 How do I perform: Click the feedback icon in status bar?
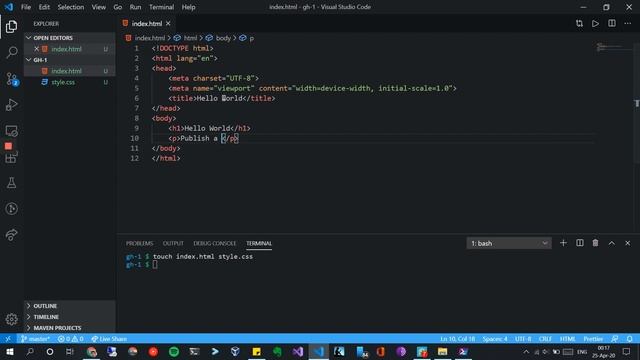tap(615, 339)
